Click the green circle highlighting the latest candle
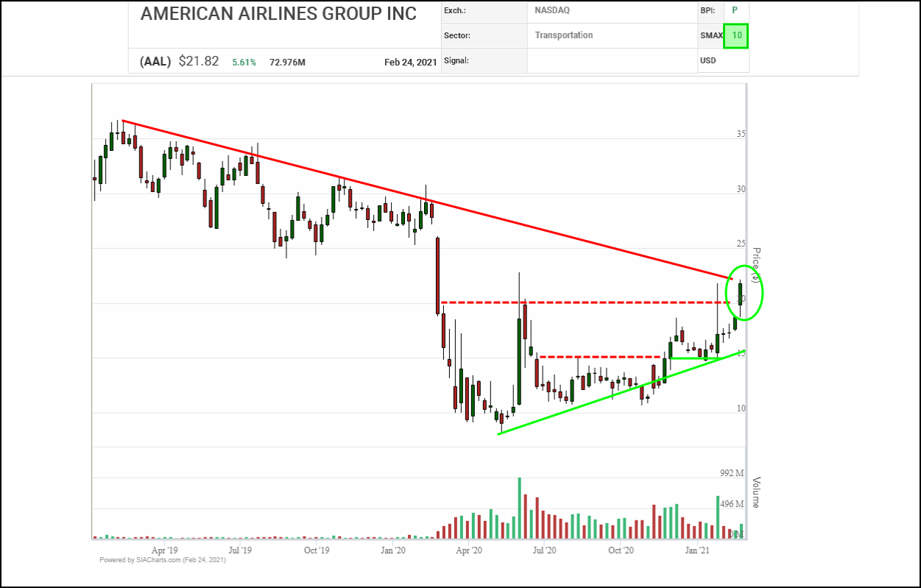Viewport: 921px width, 588px height. click(761, 293)
